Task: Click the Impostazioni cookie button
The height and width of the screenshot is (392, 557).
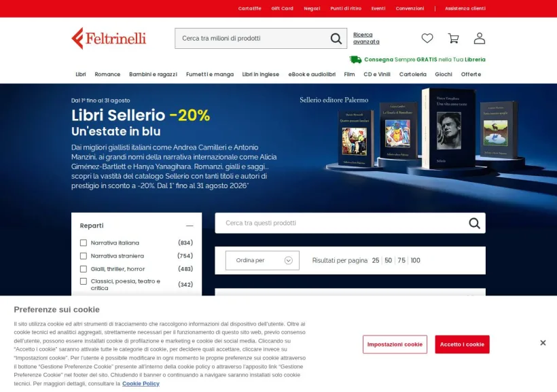Action: tap(395, 344)
